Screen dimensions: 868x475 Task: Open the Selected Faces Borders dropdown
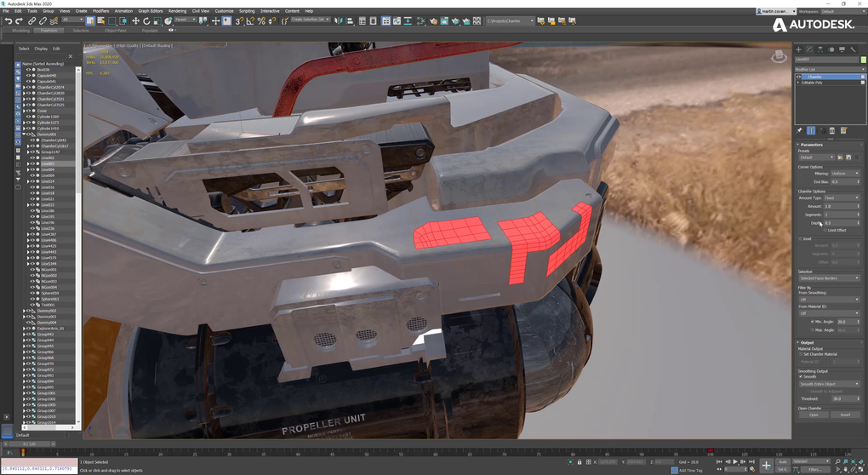pos(829,278)
